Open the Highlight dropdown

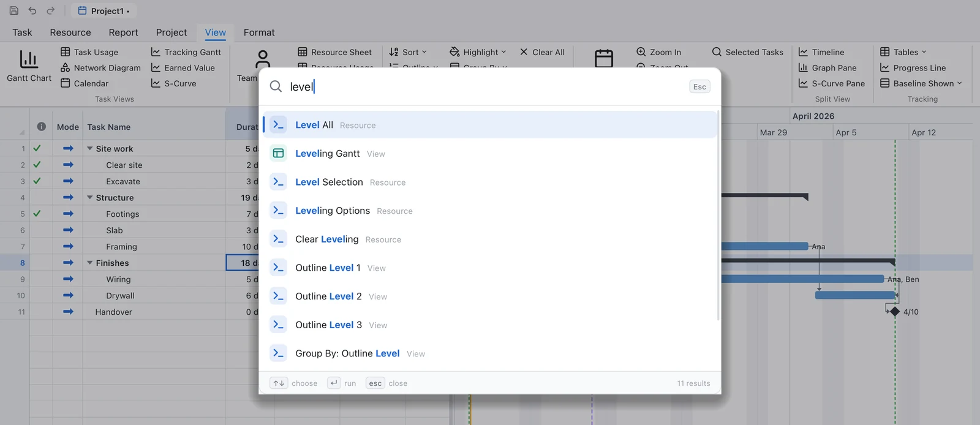click(x=478, y=52)
